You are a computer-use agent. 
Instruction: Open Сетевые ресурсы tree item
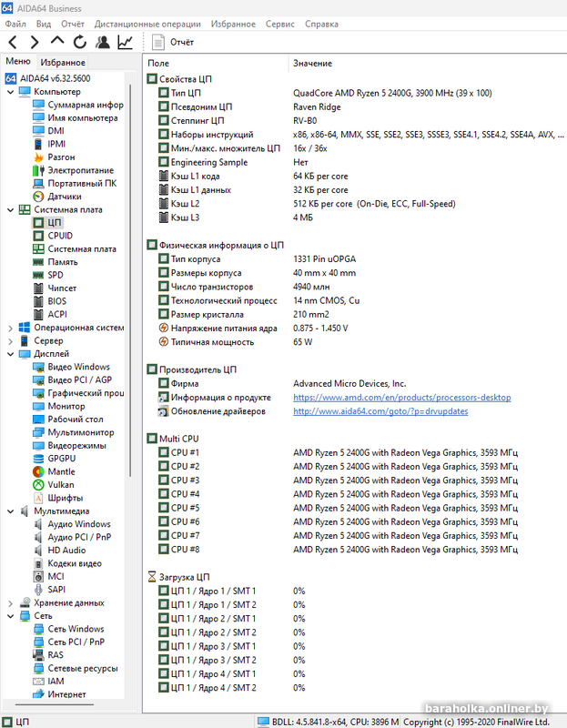[76, 669]
